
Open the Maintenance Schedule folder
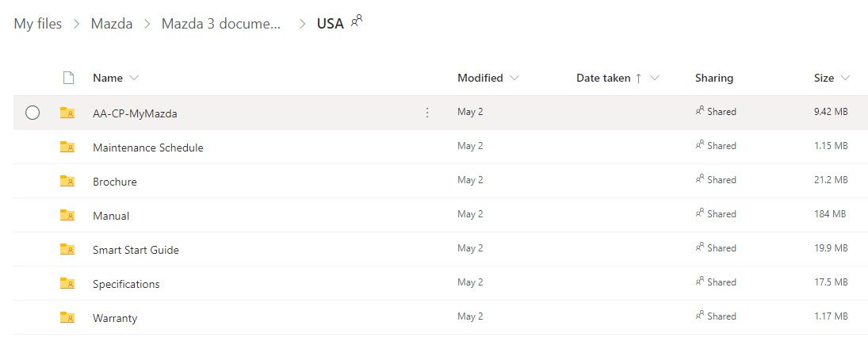click(x=147, y=148)
